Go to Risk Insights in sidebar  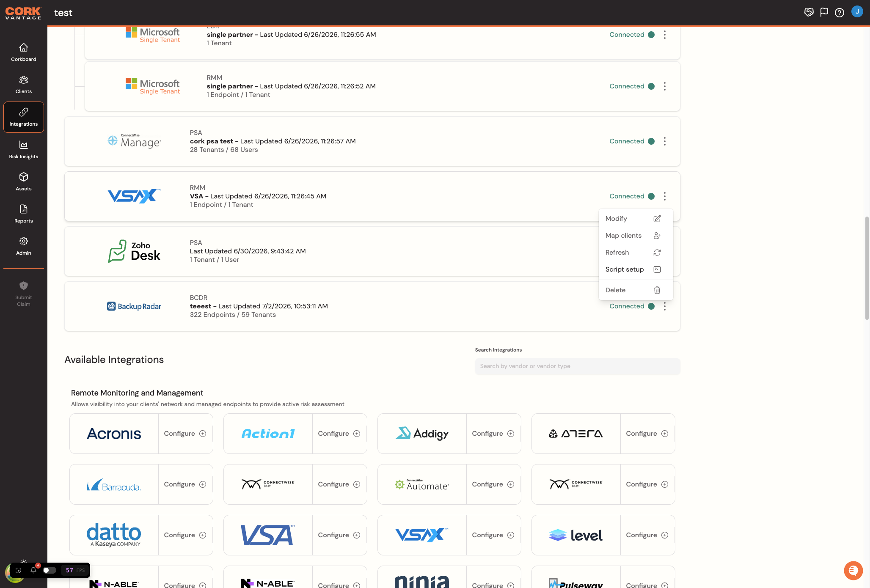pos(24,150)
